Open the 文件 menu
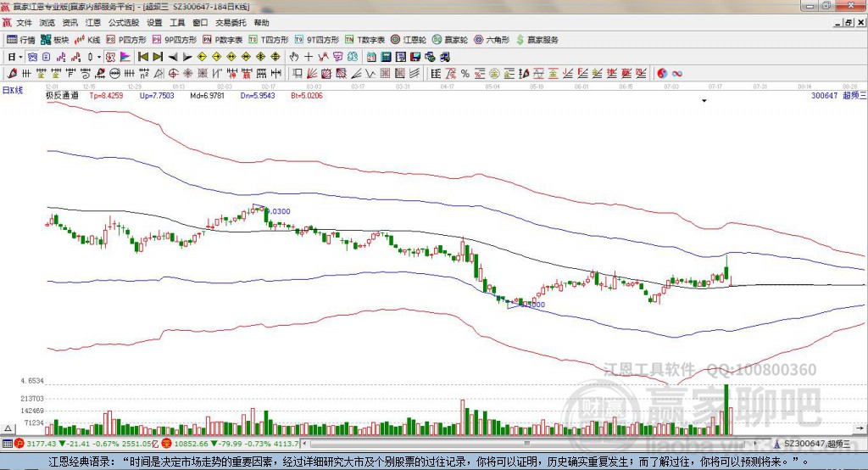The width and height of the screenshot is (868, 470). click(x=24, y=23)
